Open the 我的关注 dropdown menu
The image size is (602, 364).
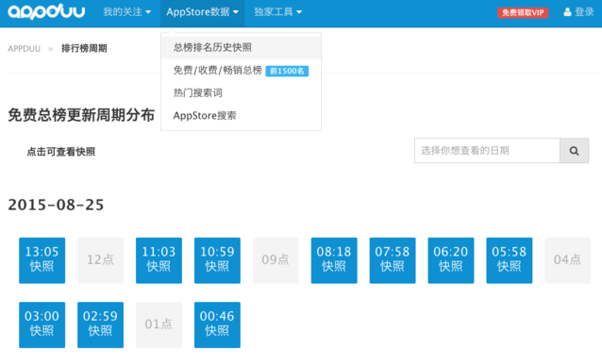coord(126,12)
